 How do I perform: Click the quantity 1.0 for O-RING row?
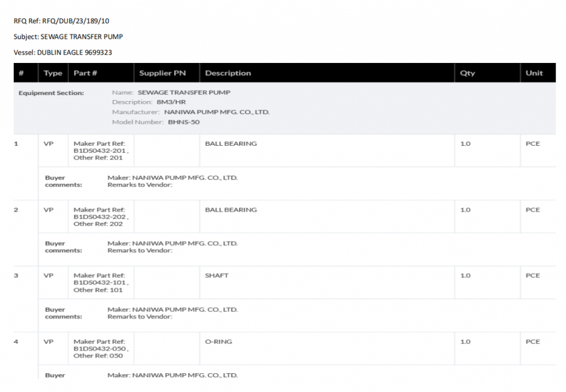click(465, 342)
